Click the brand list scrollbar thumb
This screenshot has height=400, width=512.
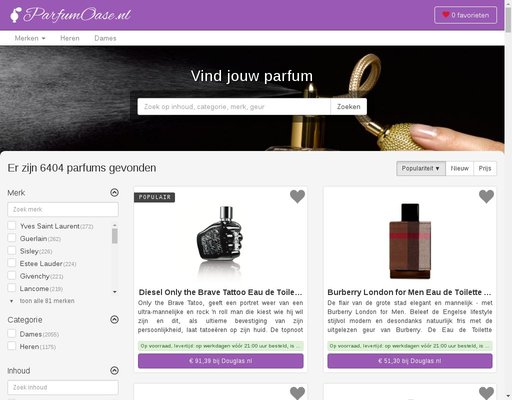point(115,236)
